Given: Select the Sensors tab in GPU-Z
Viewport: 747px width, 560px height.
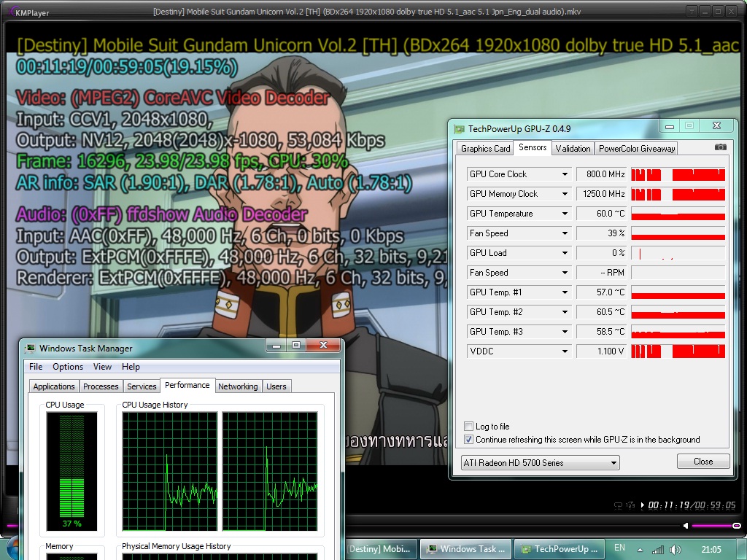Looking at the screenshot, I should click(532, 147).
